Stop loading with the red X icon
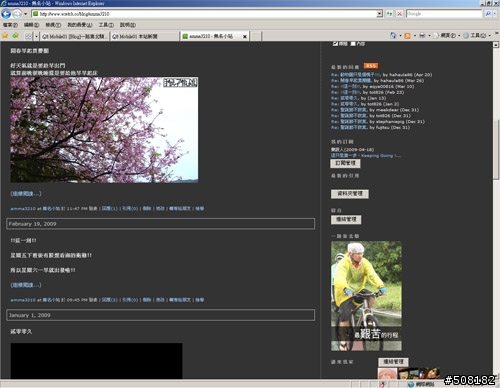 (x=399, y=14)
